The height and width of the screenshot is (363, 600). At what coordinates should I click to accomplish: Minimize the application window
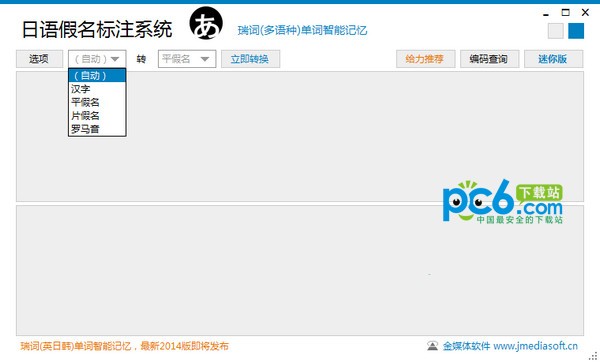(546, 14)
